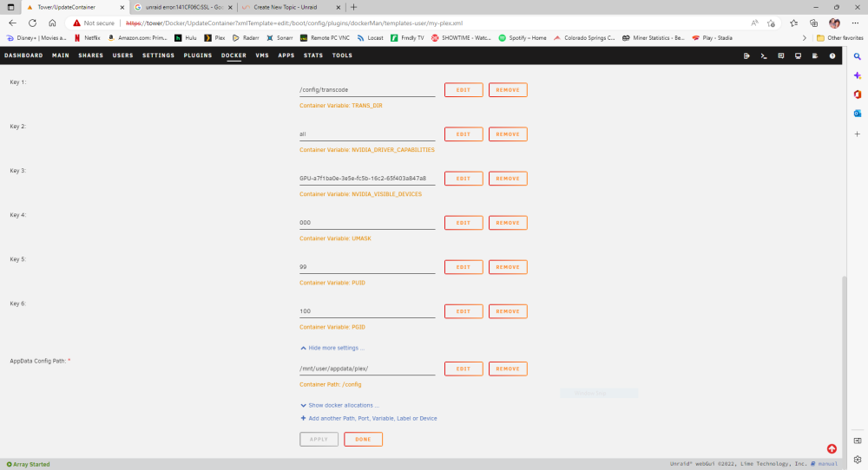This screenshot has height=470, width=868.
Task: Remove the NVIDIA_VISIBLE_DEVICES variable
Action: click(x=508, y=179)
